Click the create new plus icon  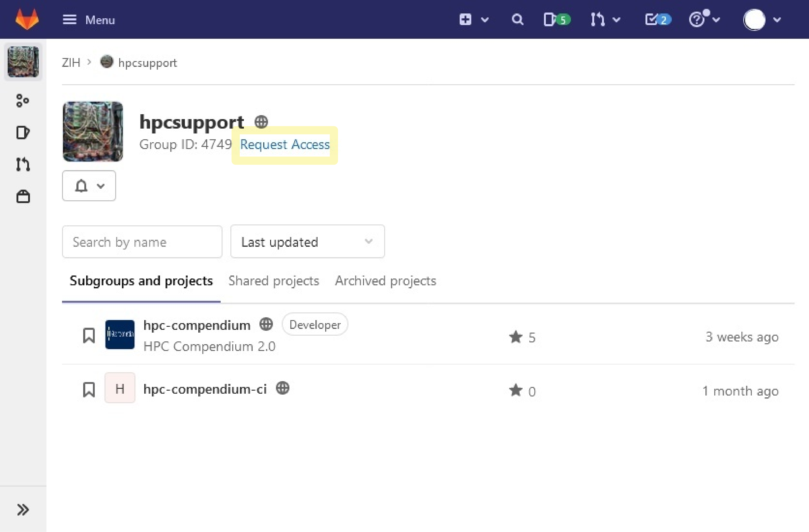coord(465,19)
